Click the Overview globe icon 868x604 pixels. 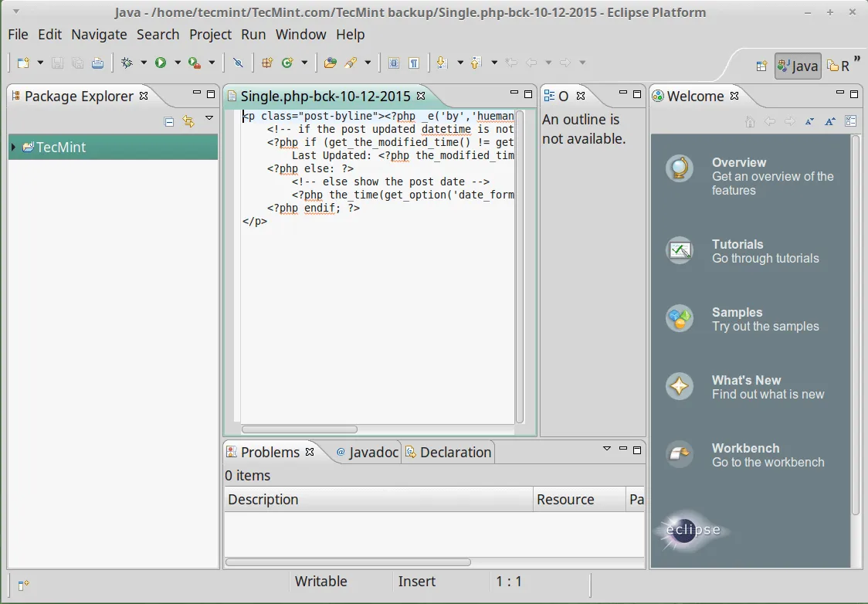click(x=680, y=168)
